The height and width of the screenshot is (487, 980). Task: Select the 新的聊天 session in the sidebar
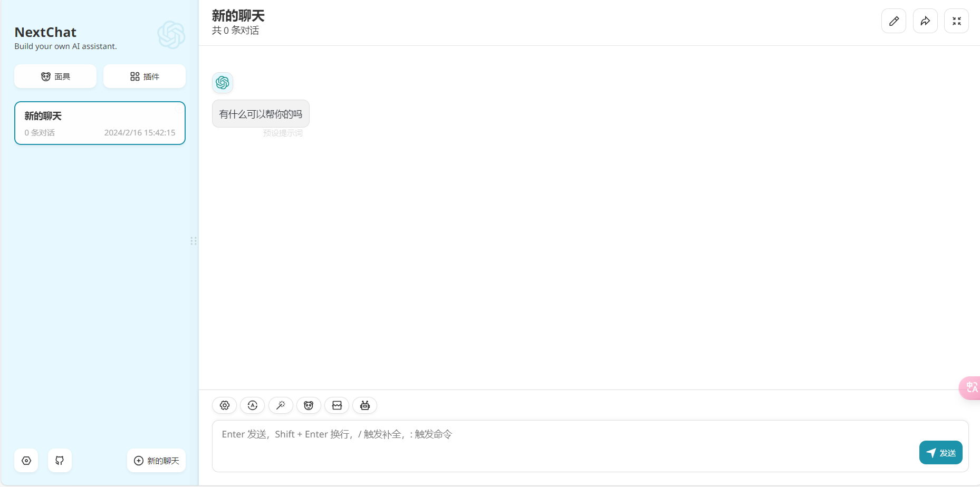(x=100, y=123)
